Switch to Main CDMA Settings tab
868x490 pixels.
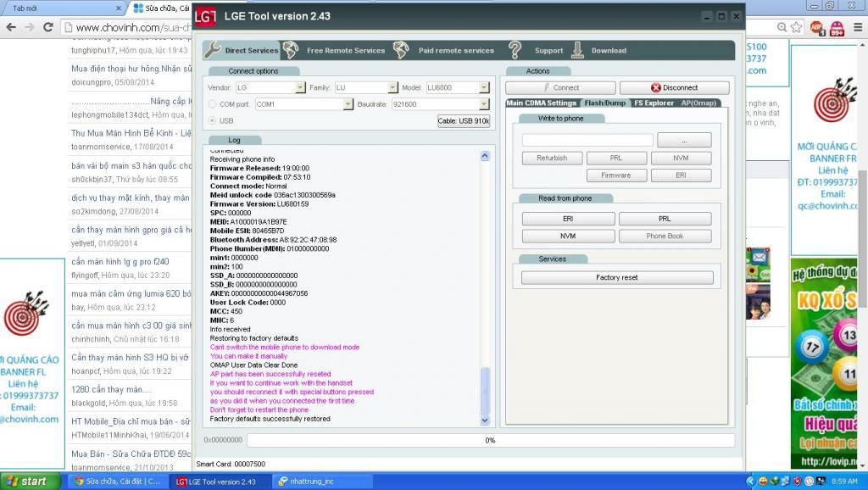(542, 103)
